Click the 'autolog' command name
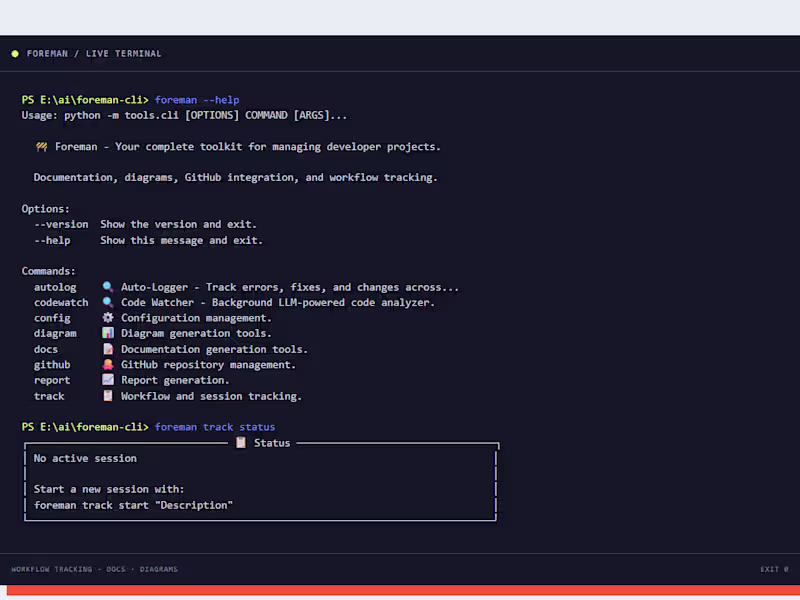Screen dimensions: 800x600 point(55,287)
